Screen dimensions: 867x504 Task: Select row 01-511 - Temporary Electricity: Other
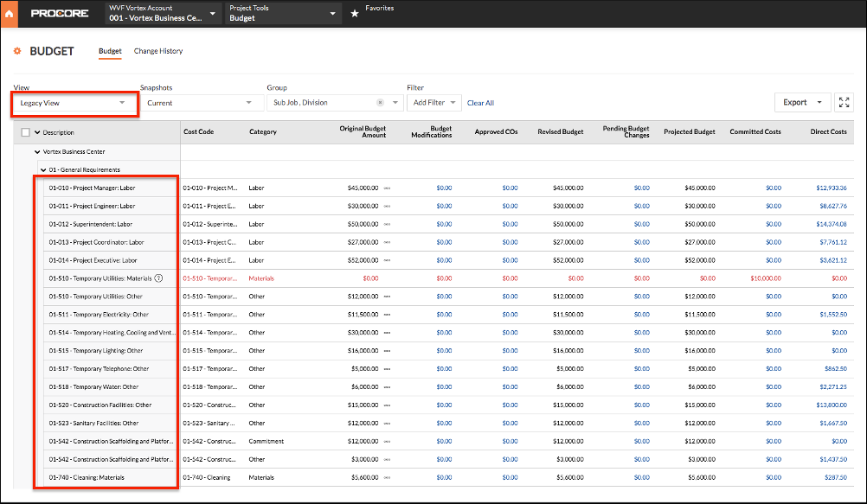(x=99, y=315)
